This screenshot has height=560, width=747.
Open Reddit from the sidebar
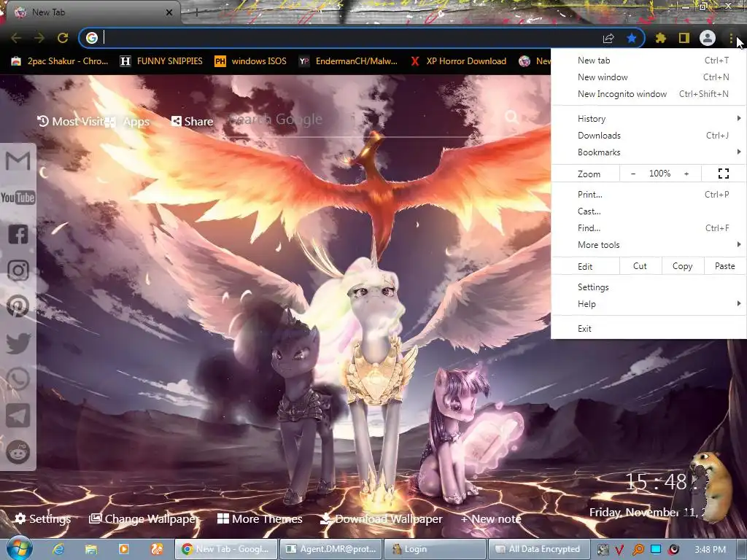pos(18,452)
